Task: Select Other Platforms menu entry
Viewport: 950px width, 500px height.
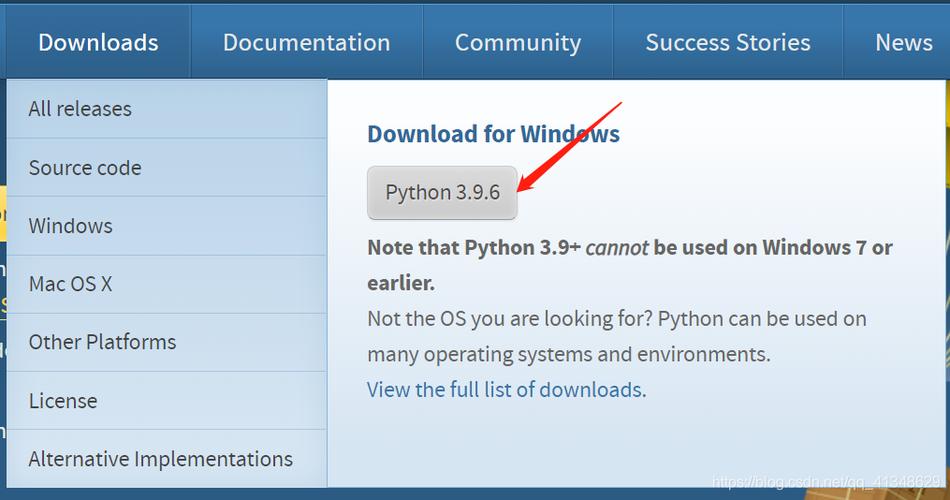Action: click(167, 342)
